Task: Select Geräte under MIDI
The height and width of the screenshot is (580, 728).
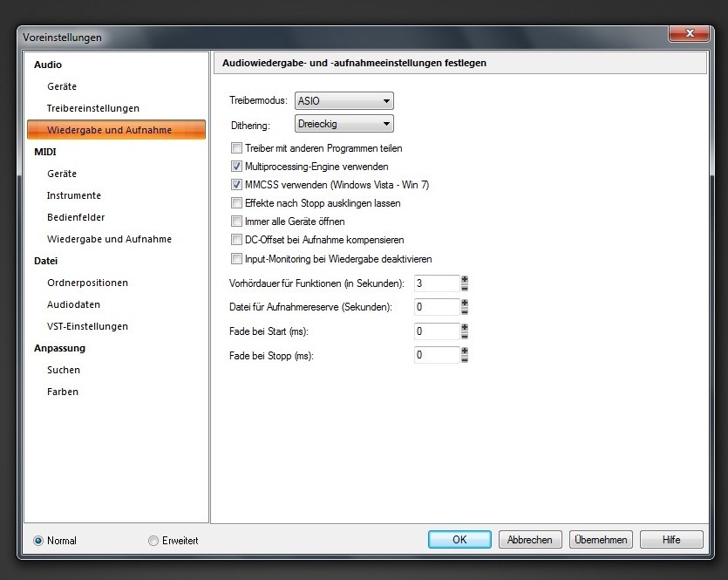Action: [62, 174]
